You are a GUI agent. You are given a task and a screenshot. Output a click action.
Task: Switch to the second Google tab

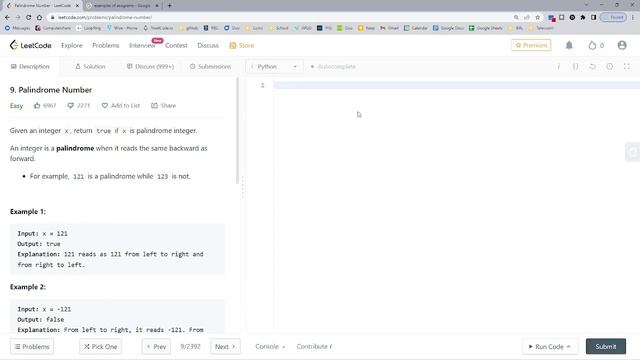click(x=122, y=6)
